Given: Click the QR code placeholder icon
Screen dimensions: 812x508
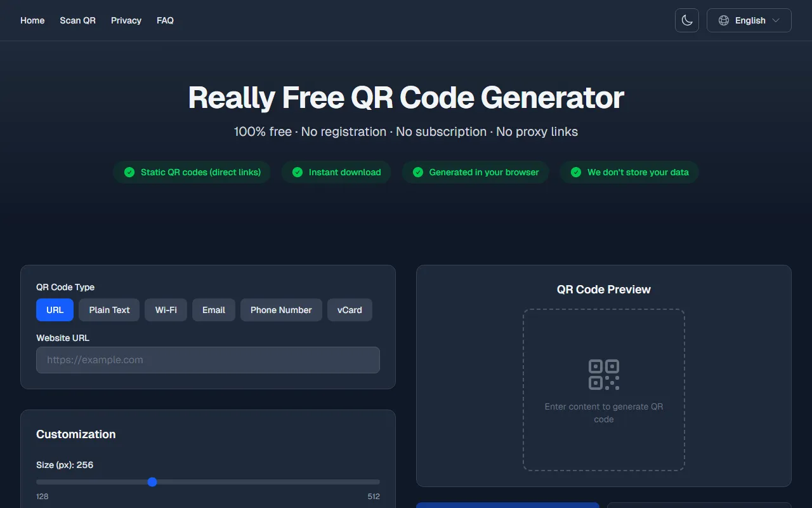Looking at the screenshot, I should point(603,375).
